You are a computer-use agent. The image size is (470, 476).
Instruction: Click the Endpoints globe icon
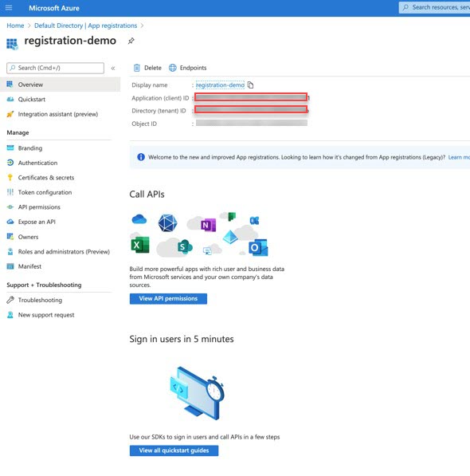point(173,68)
